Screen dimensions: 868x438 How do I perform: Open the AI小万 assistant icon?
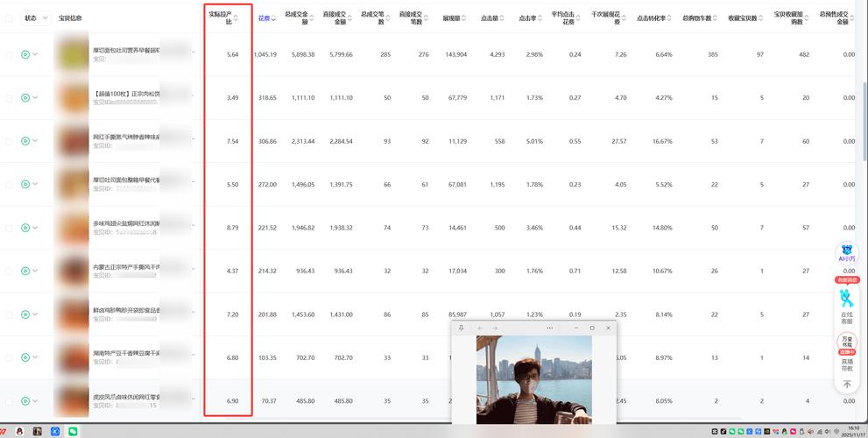(846, 252)
